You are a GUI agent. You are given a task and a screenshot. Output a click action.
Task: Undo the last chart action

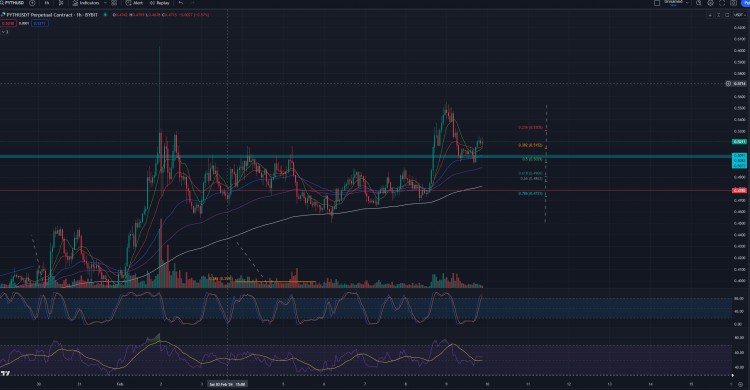tap(181, 3)
